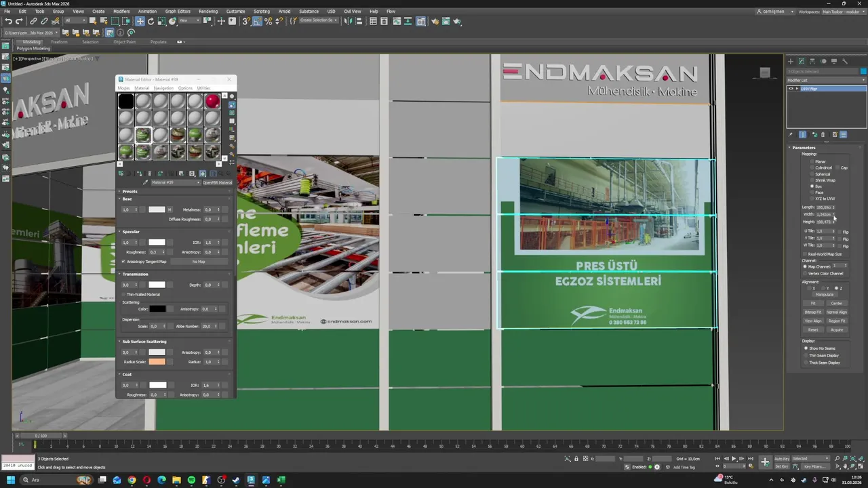Open Material Editor Navigation menu
The image size is (868, 488).
pos(163,88)
